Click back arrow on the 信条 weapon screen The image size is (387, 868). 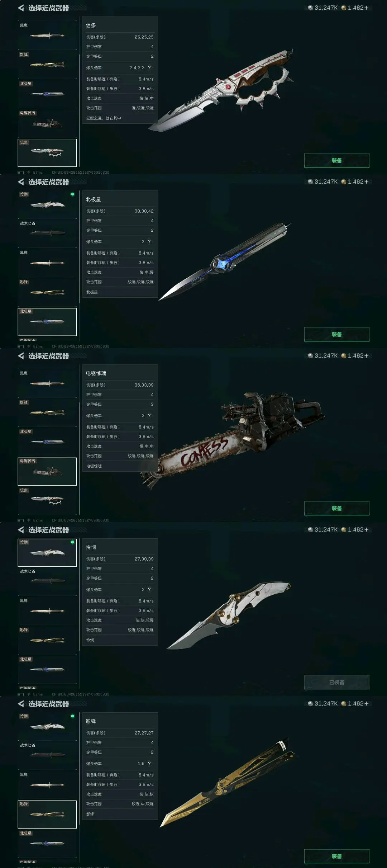tap(21, 8)
